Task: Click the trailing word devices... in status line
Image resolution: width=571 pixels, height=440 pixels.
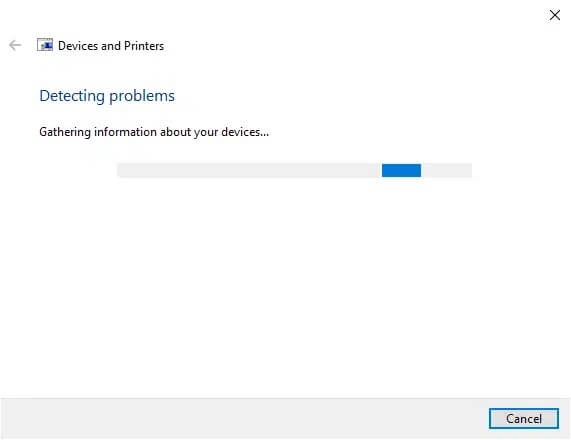Action: pos(245,132)
